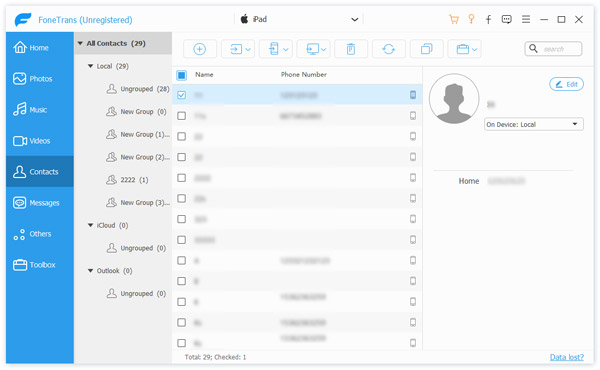Open the Music section
600x370 pixels.
[x=40, y=110]
